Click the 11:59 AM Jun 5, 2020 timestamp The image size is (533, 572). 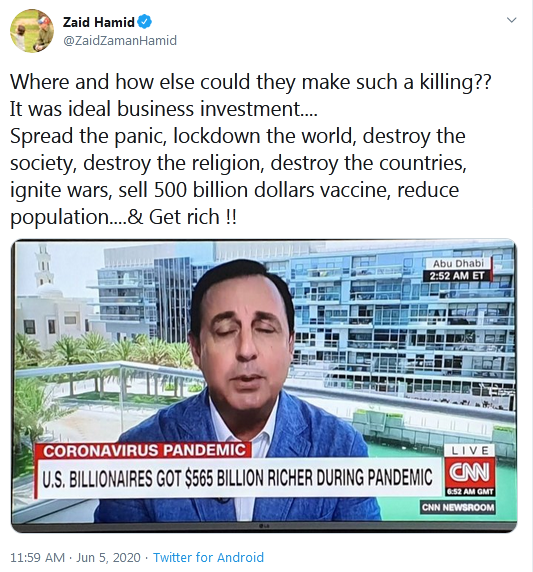coord(76,557)
